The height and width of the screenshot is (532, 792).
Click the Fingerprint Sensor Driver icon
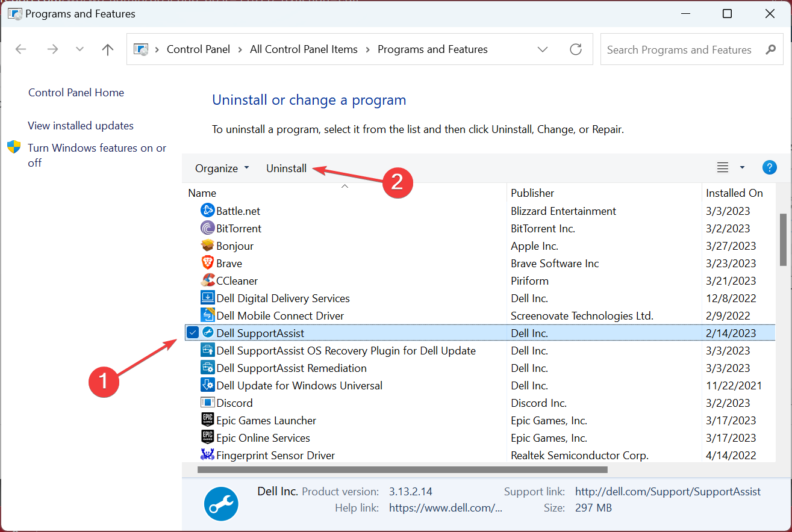tap(207, 455)
